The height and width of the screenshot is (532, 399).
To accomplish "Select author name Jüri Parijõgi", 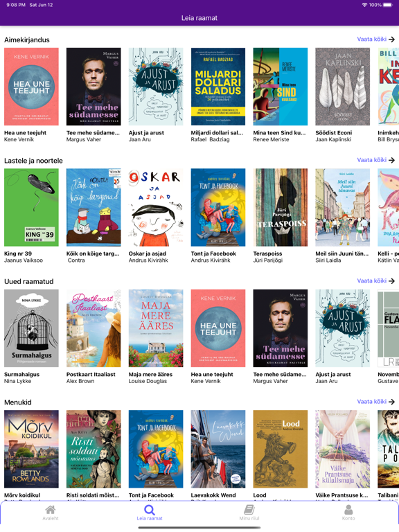I will (x=267, y=260).
